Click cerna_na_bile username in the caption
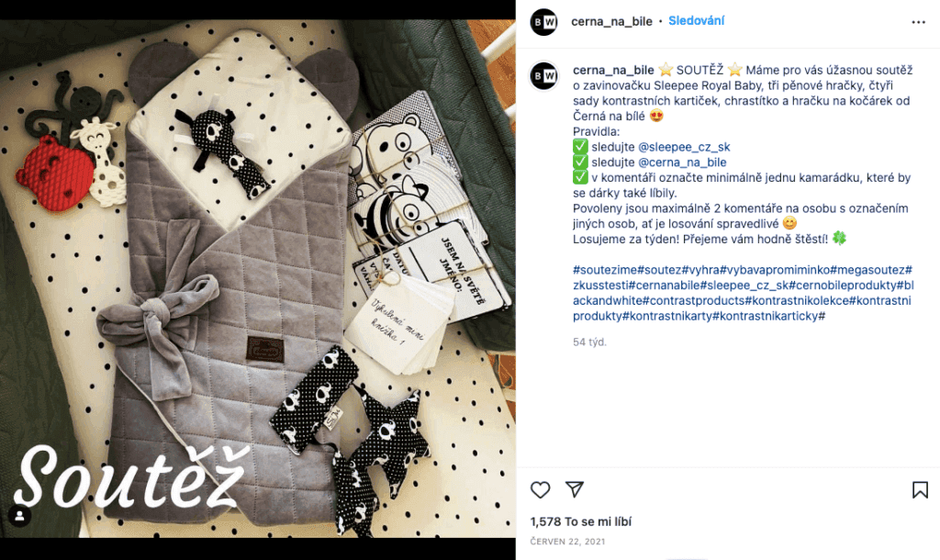 [x=613, y=70]
